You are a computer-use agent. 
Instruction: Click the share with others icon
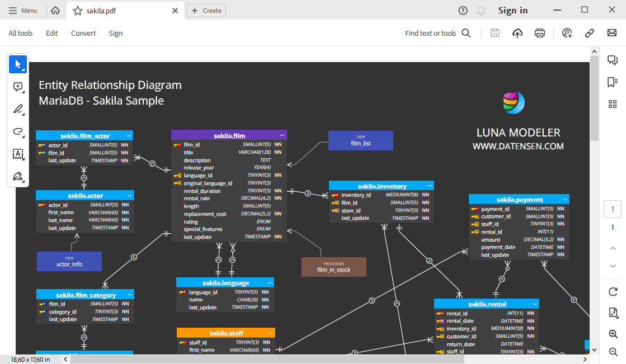567,33
